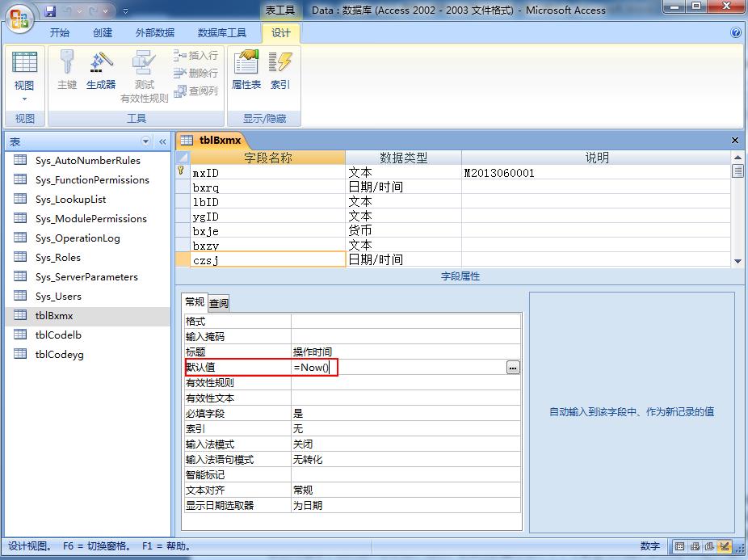Screen dimensions: 748x560
Task: Toggle the 属性表 property sheet
Action: click(246, 70)
